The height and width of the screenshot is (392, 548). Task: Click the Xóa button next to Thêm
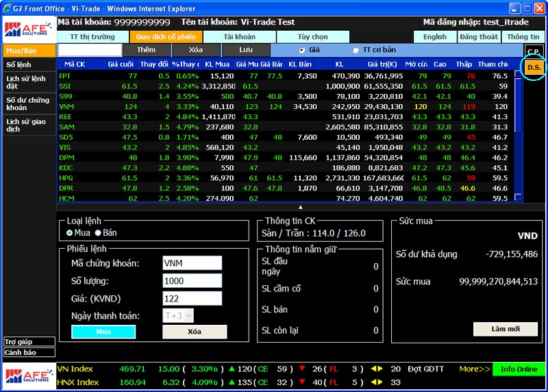coord(196,50)
